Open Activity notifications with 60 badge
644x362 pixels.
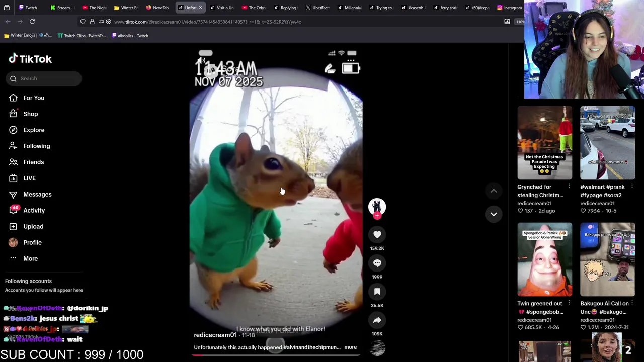point(34,210)
